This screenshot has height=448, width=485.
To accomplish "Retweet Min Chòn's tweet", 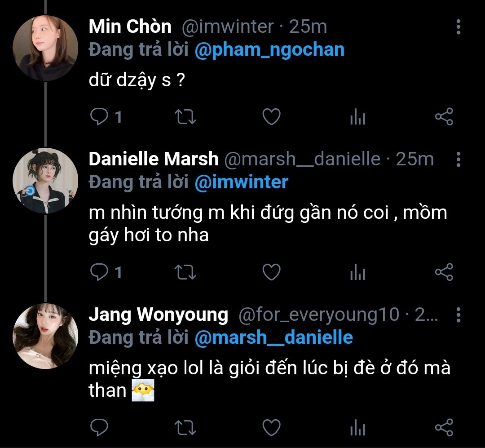I will [185, 117].
